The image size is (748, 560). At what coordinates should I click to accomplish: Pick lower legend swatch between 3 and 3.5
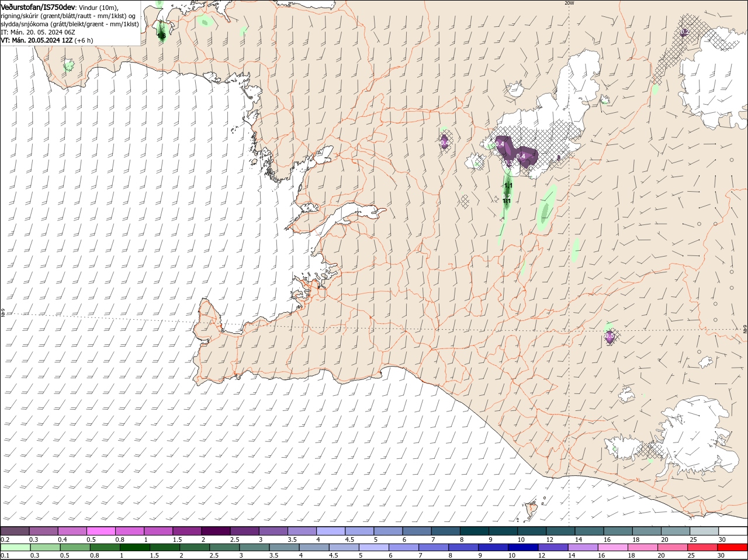tap(255, 547)
